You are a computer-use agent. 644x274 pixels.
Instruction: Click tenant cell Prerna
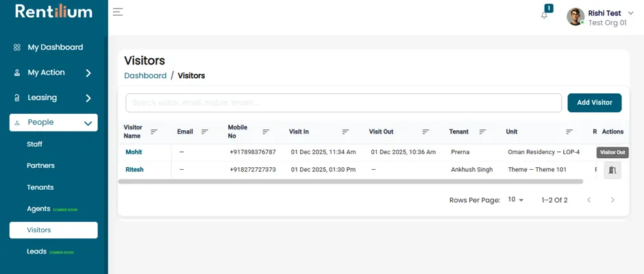point(460,152)
